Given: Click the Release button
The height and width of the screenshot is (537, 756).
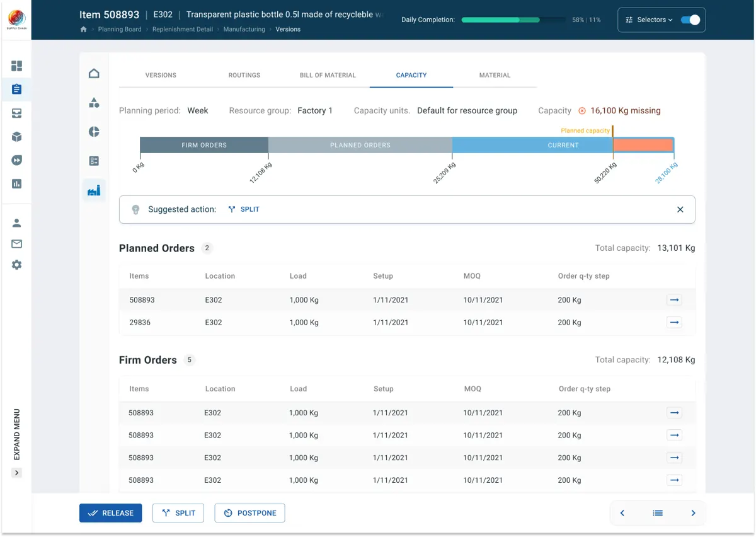Looking at the screenshot, I should 111,513.
